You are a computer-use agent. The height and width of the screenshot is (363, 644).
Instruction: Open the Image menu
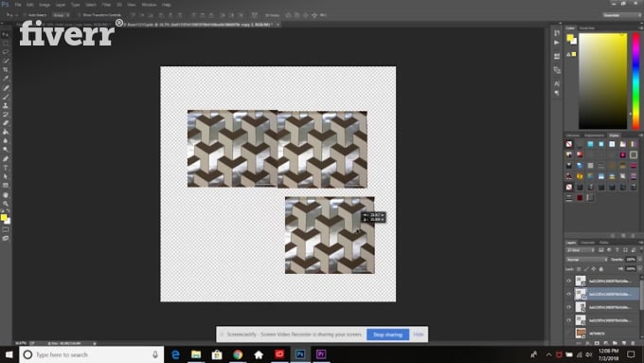coord(45,5)
